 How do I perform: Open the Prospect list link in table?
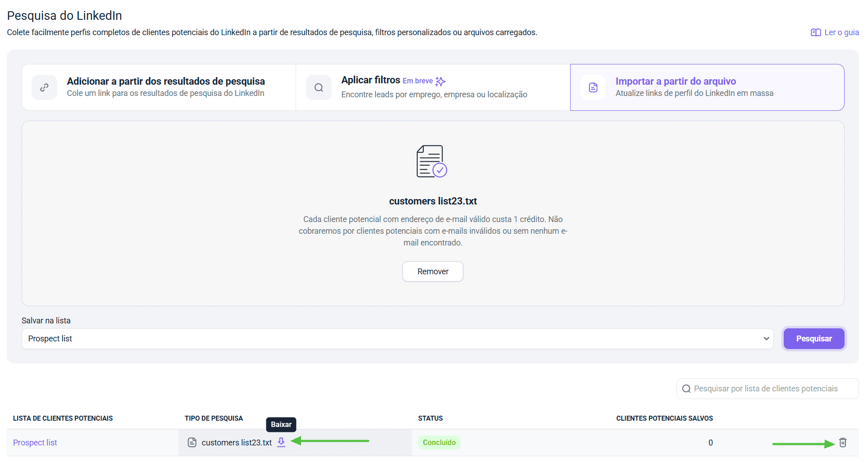coord(35,442)
